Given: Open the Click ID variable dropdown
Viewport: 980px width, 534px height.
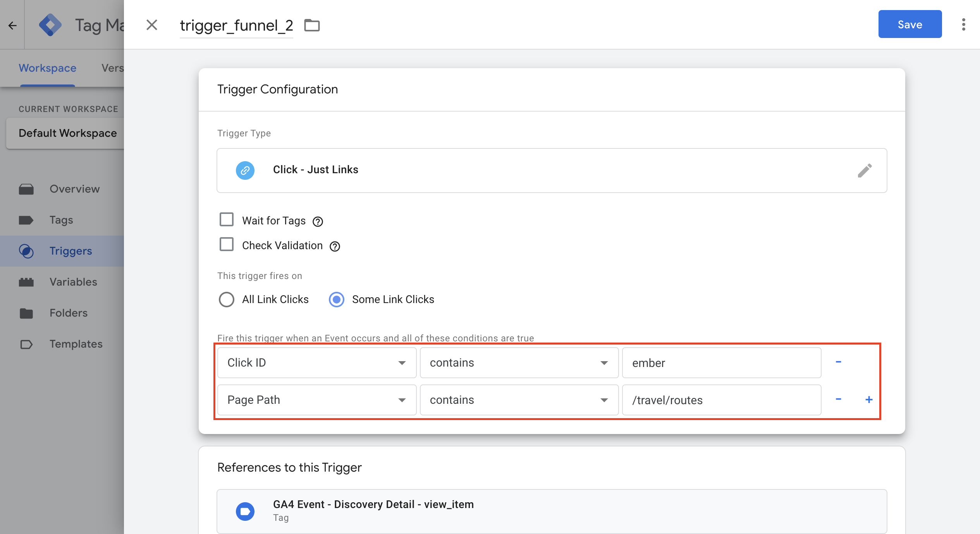Looking at the screenshot, I should 317,363.
